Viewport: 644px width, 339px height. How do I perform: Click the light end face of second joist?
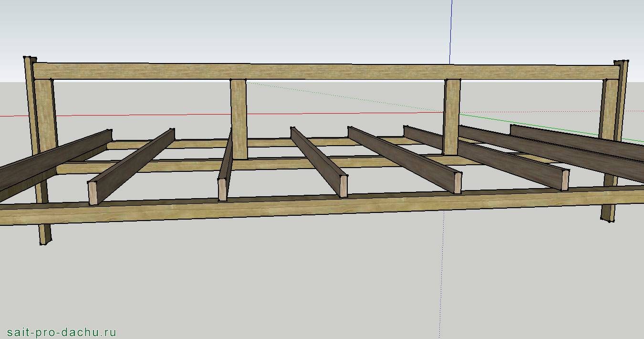pyautogui.click(x=93, y=194)
